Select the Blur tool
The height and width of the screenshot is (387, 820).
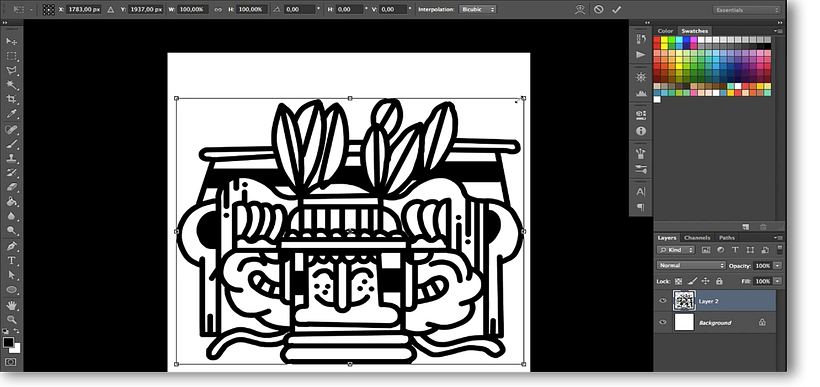coord(12,216)
